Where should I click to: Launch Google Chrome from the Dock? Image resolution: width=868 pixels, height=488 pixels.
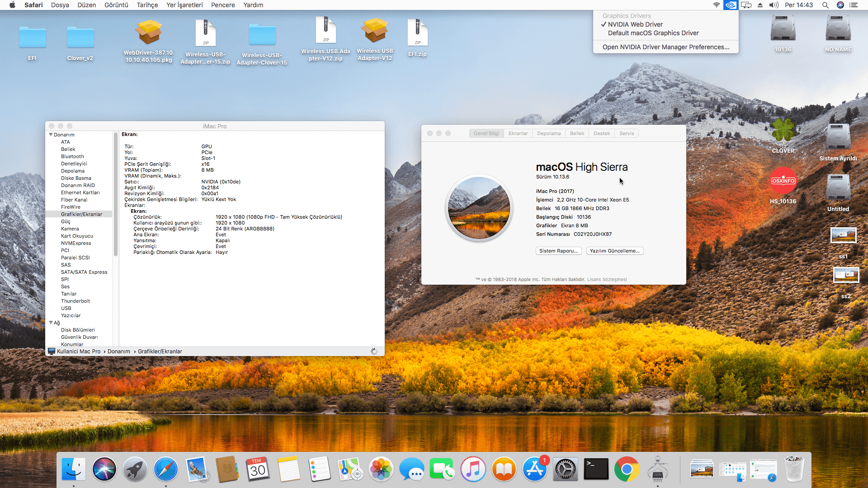tap(627, 469)
